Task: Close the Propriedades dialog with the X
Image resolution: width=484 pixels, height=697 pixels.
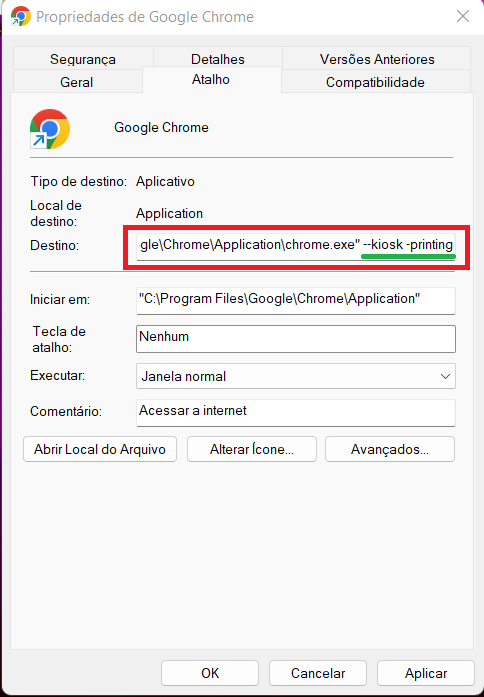Action: [463, 16]
